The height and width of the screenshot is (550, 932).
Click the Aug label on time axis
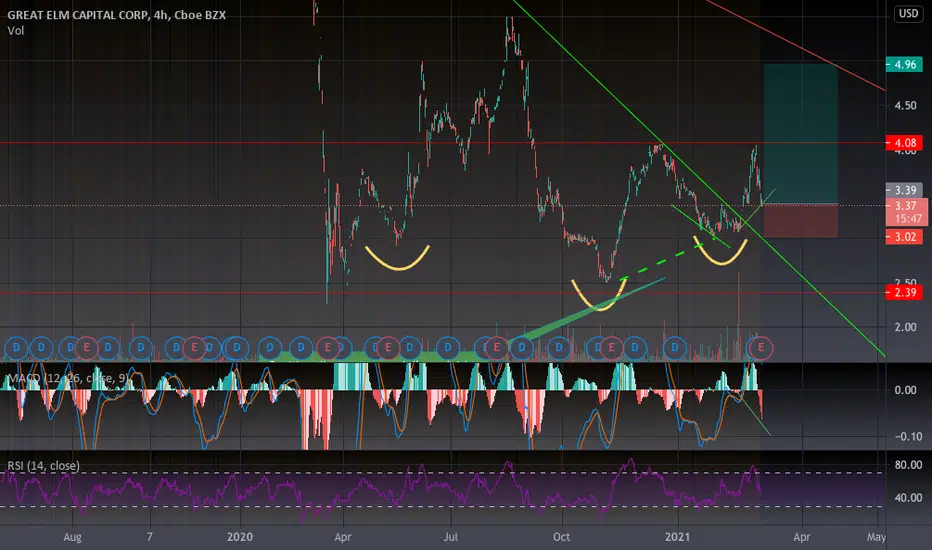(x=72, y=537)
